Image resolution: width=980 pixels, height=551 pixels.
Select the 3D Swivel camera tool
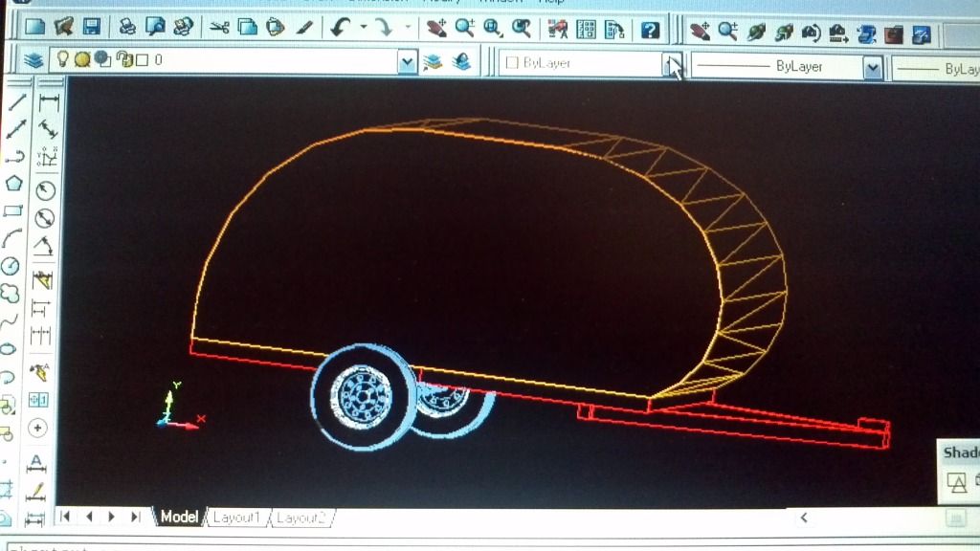[x=812, y=33]
